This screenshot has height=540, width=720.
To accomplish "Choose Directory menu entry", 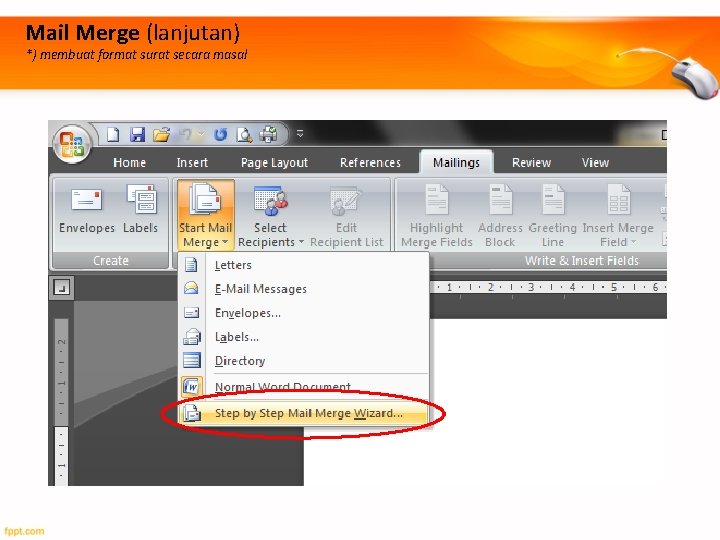I will coord(303,360).
